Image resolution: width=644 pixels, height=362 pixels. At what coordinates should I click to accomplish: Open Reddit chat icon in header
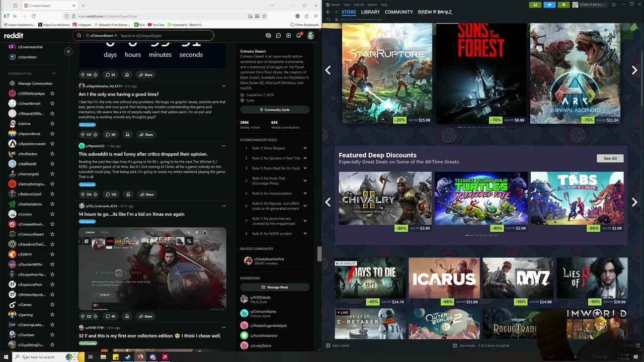(278, 36)
